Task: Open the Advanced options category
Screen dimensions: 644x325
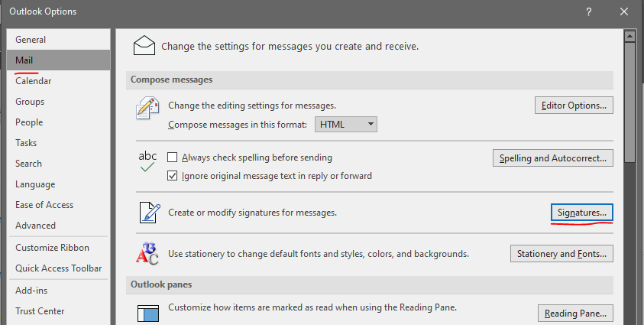Action: point(35,226)
